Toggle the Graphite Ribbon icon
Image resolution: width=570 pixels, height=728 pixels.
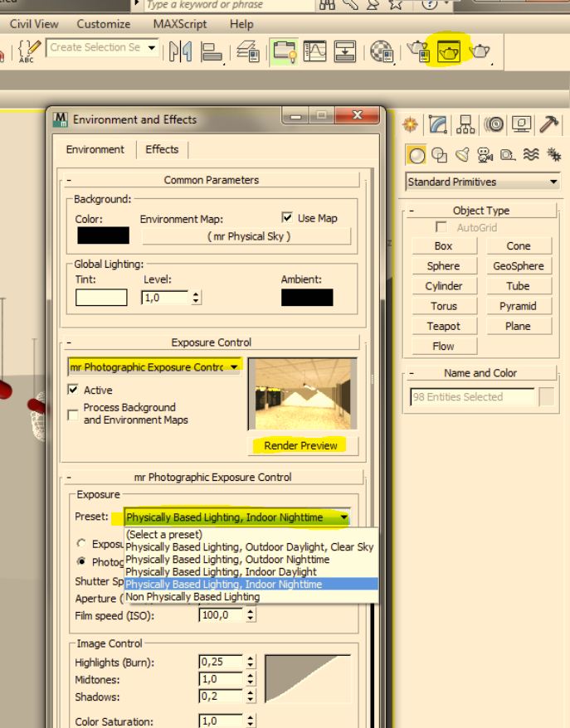point(285,51)
